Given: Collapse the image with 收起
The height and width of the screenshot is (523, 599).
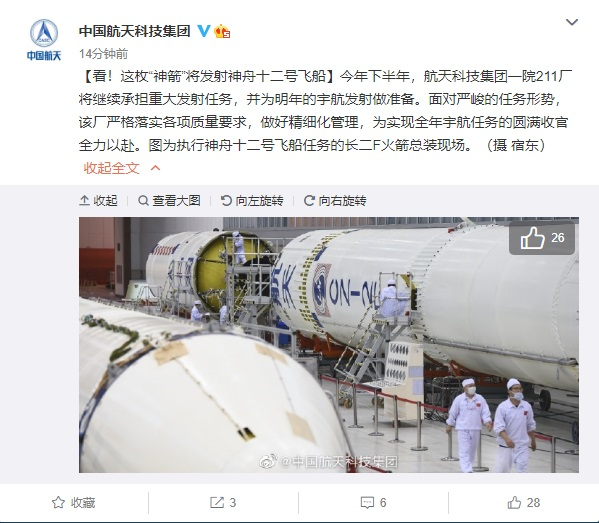Looking at the screenshot, I should [99, 201].
